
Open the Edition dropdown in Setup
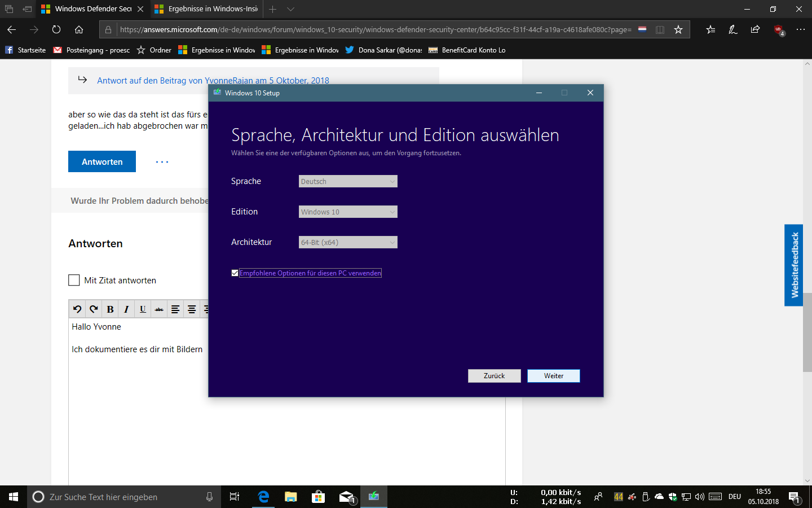348,212
